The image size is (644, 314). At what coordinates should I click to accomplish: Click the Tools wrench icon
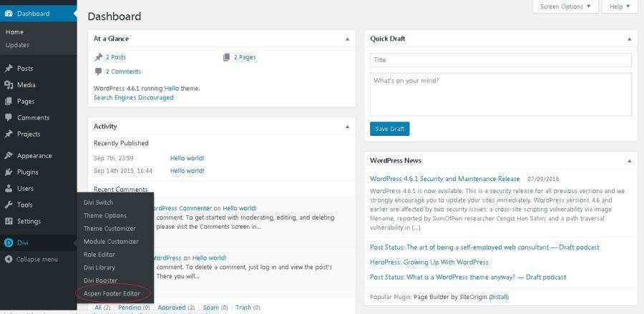pos(9,205)
